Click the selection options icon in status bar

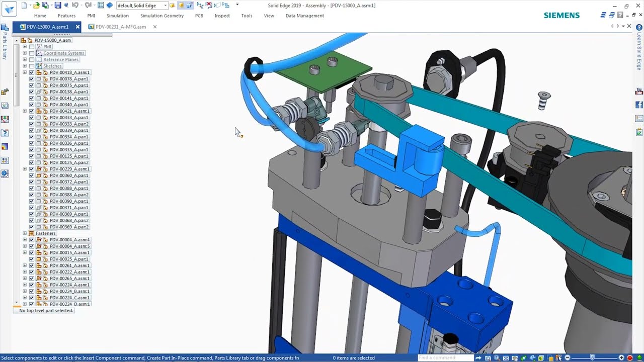558,358
